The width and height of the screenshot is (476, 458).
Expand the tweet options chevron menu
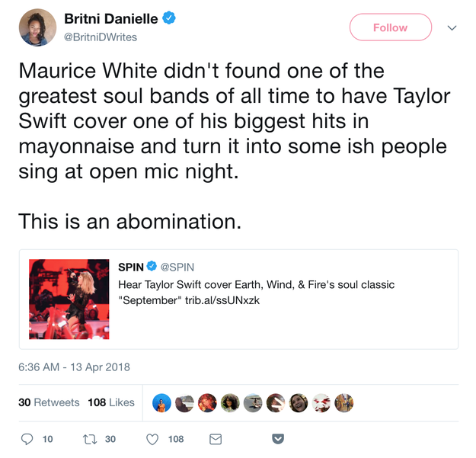[x=452, y=27]
